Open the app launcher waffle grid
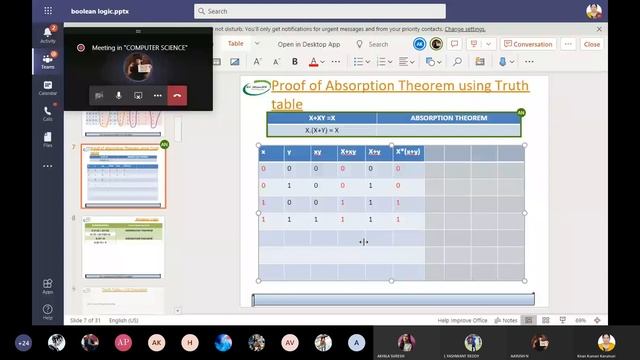The image size is (640, 360). tap(48, 11)
